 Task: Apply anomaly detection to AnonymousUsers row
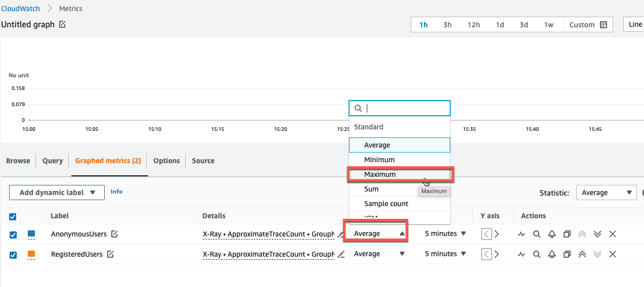click(x=522, y=234)
